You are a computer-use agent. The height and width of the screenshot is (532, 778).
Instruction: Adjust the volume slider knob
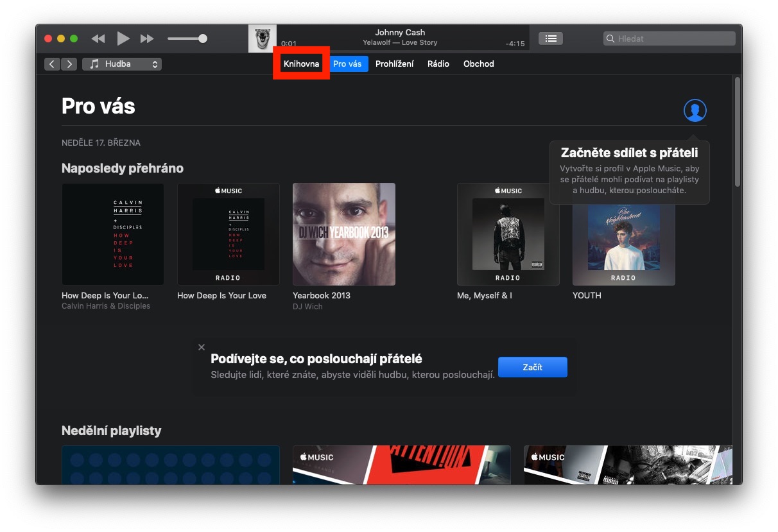pos(203,39)
